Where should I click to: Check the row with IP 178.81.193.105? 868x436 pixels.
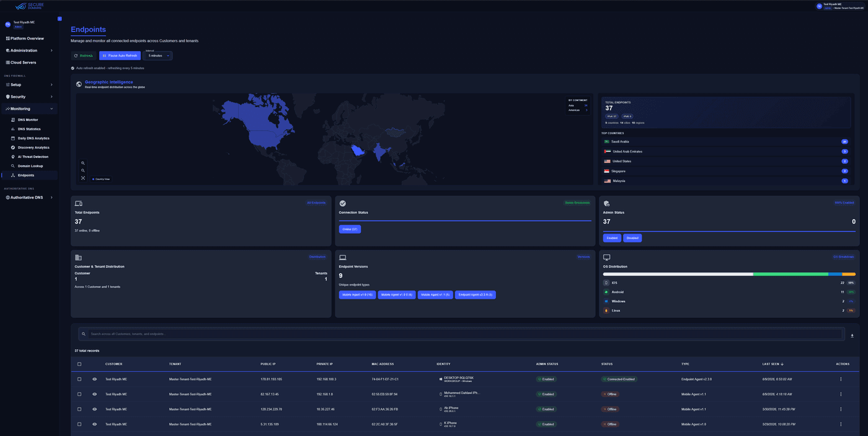coord(79,379)
